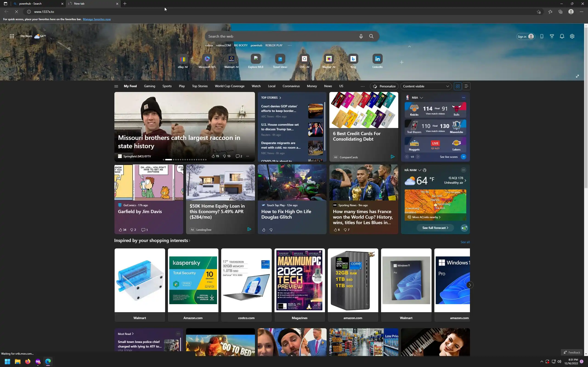Click the microphone voice search icon
Viewport: 588px width, 367px height.
click(361, 36)
